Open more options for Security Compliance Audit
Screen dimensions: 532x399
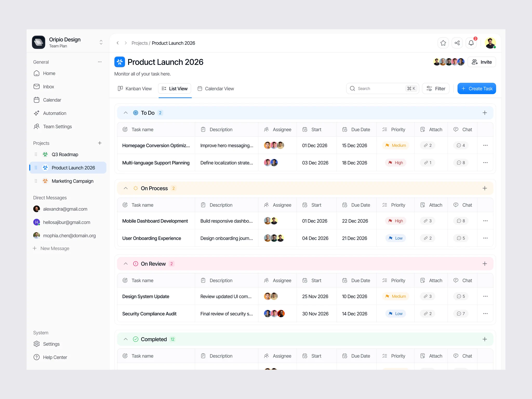tap(485, 314)
